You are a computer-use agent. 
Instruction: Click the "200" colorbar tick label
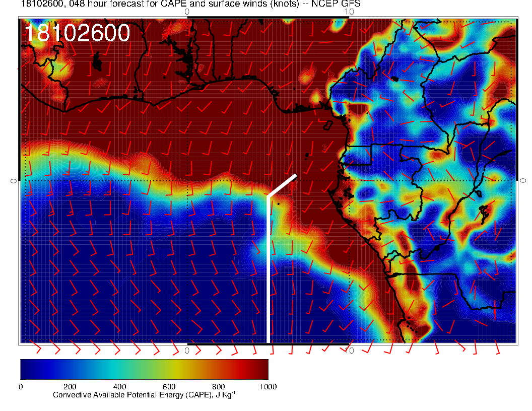(70, 386)
